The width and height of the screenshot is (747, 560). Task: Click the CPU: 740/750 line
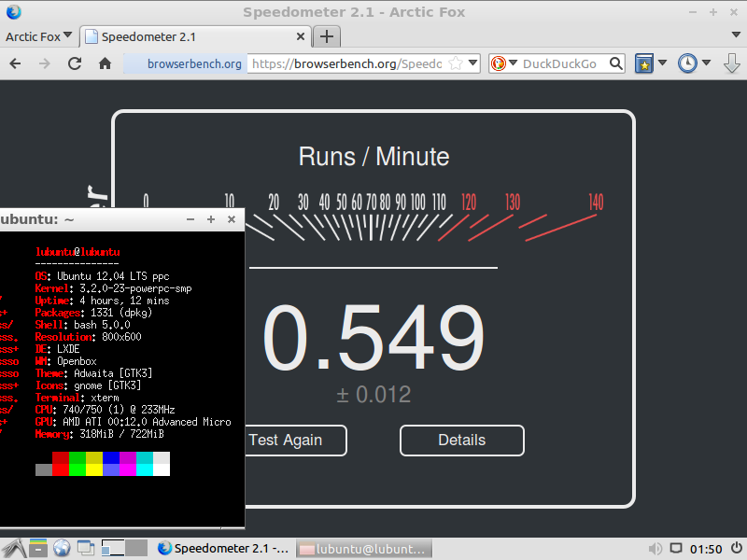[105, 410]
